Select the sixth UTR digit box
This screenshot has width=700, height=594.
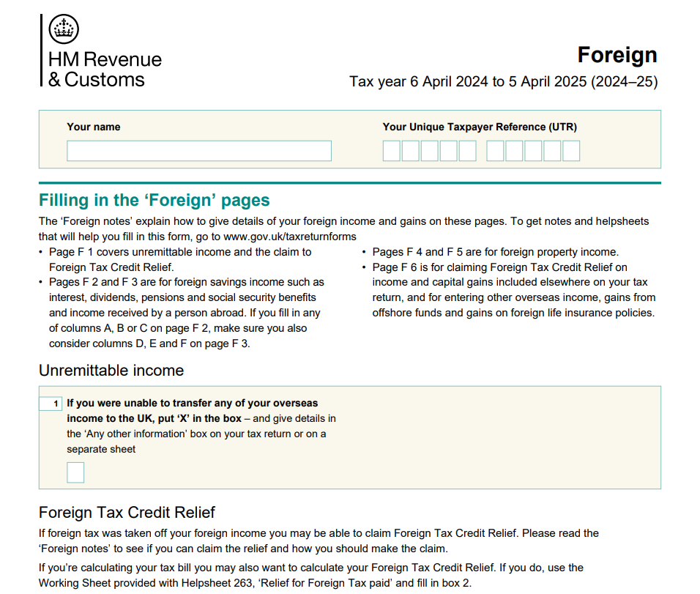pyautogui.click(x=496, y=151)
